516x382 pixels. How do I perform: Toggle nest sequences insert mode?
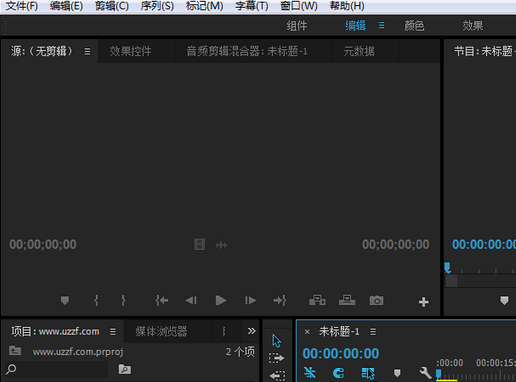pyautogui.click(x=310, y=372)
